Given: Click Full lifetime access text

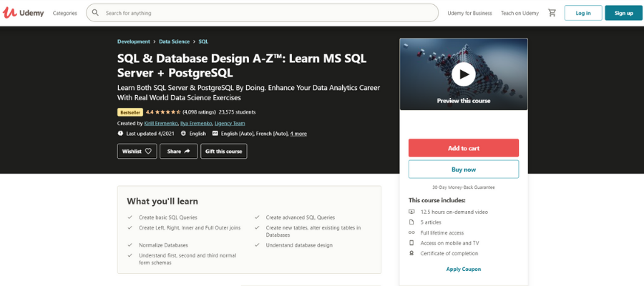Looking at the screenshot, I should pos(442,232).
